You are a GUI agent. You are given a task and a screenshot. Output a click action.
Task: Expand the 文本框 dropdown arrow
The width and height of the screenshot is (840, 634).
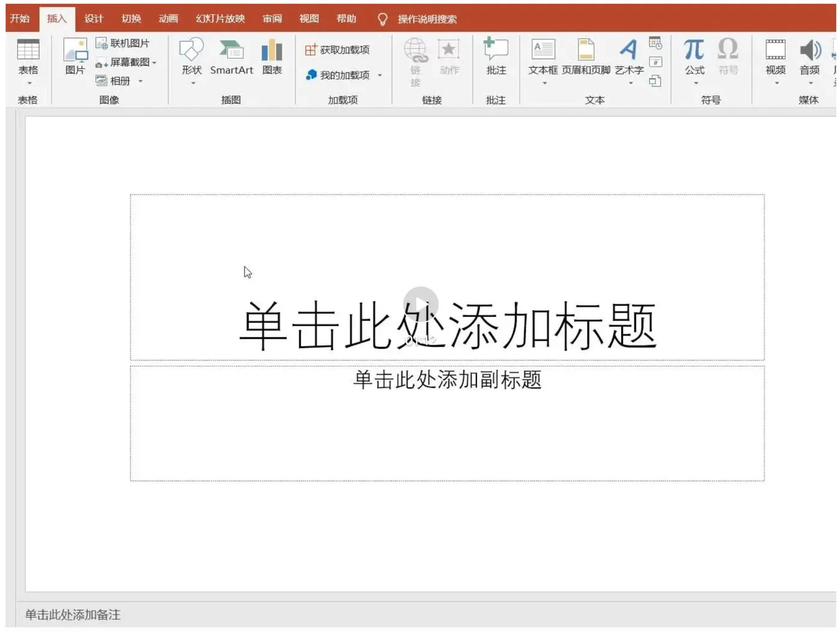[x=545, y=83]
